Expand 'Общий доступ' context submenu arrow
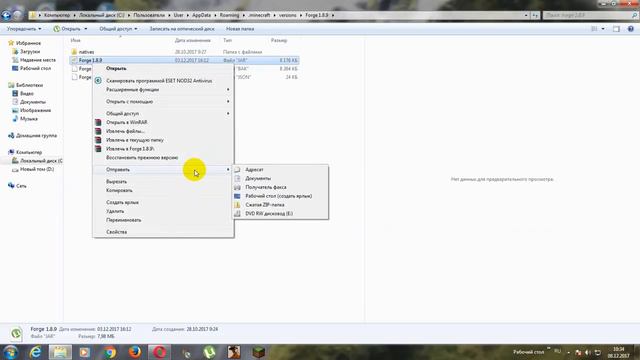The image size is (640, 360). 228,113
